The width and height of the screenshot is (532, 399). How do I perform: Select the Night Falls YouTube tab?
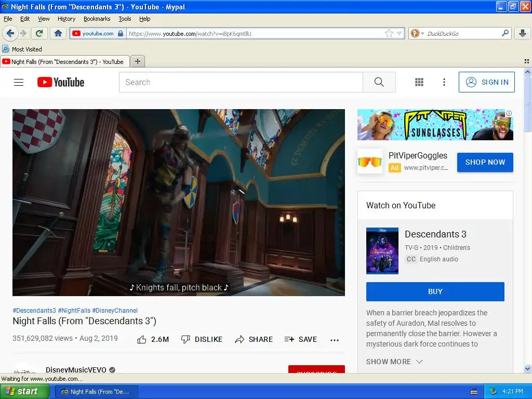[65, 61]
